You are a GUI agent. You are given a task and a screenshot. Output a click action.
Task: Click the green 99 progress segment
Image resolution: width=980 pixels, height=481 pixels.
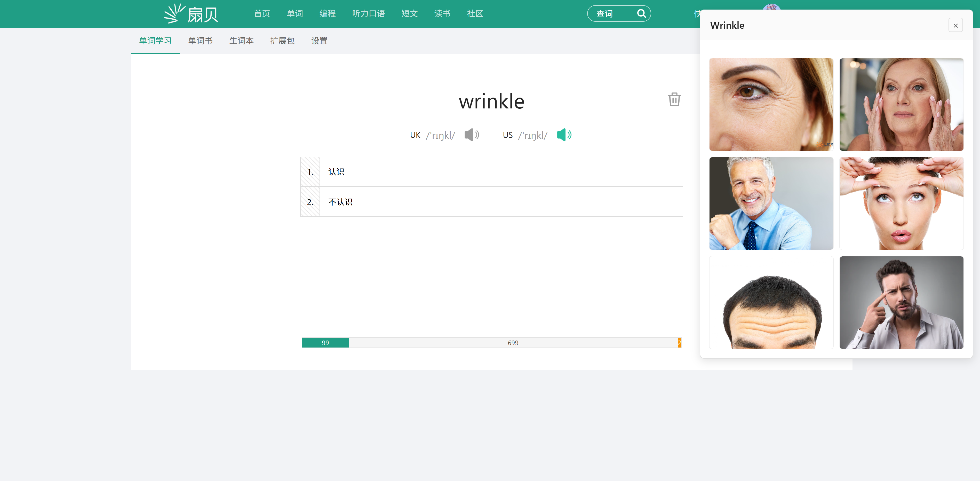[x=325, y=343]
